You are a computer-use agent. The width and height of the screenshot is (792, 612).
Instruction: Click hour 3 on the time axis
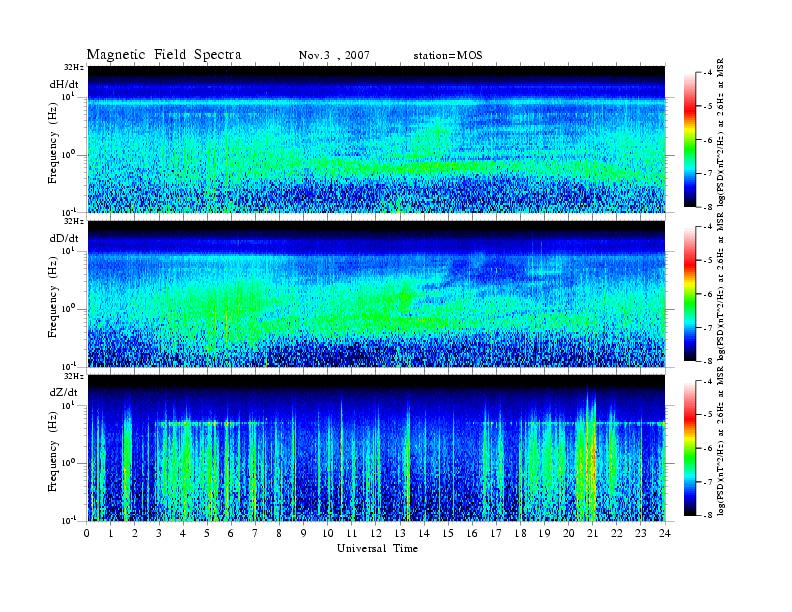click(159, 533)
